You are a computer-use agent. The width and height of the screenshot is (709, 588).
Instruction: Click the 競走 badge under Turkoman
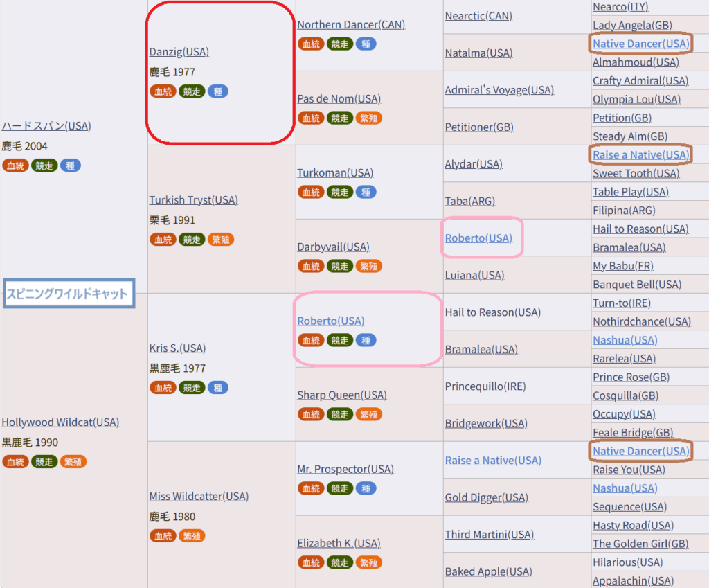point(340,192)
